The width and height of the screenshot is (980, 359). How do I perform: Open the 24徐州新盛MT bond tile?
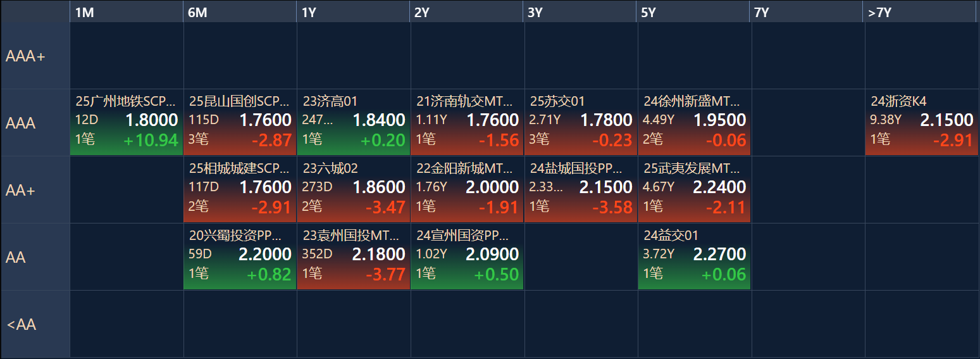click(x=695, y=122)
